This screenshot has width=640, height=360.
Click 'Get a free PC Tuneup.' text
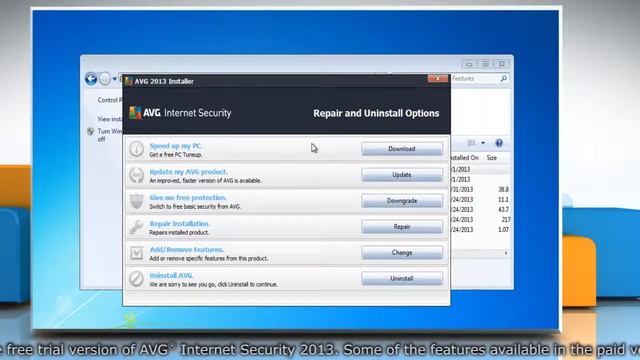click(x=176, y=155)
